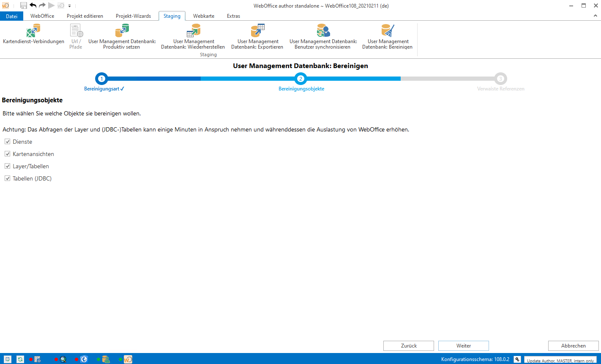Click the greyed WebOffice icon in quick access toolbar
The image size is (601, 364).
[61, 5]
